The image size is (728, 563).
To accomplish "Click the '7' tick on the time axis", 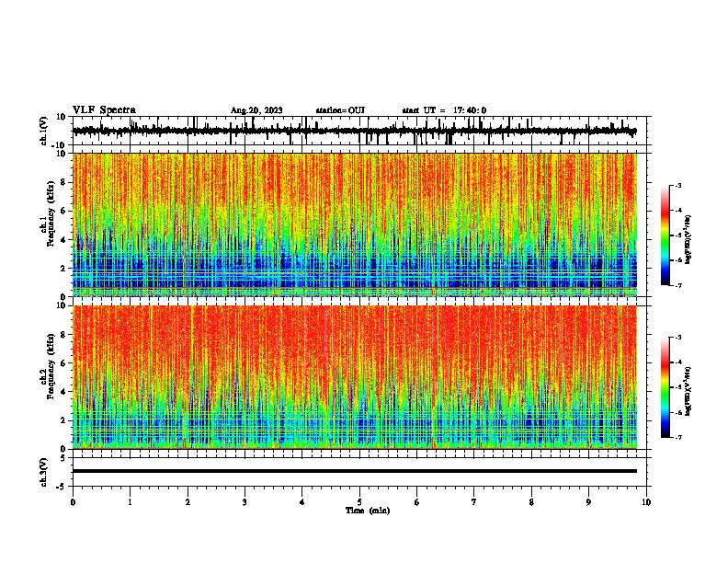I will [x=474, y=502].
